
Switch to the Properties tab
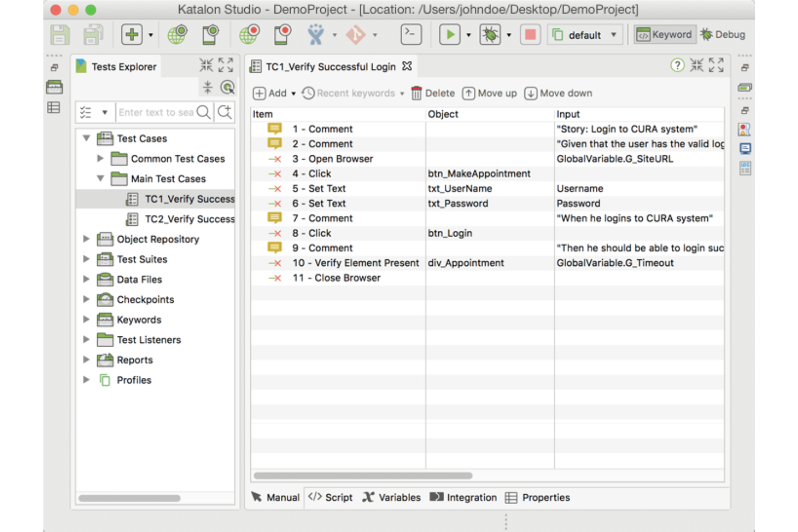[x=538, y=497]
